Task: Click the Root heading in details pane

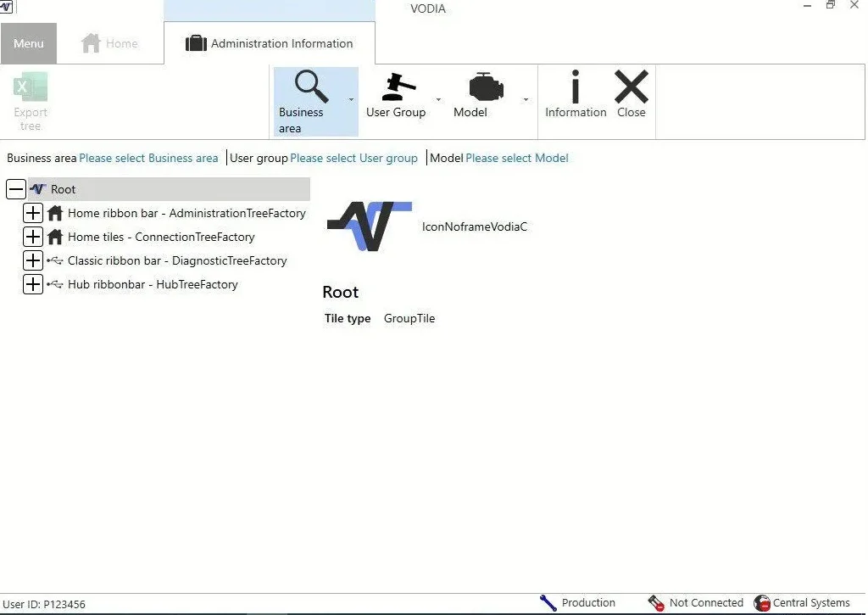Action: tap(341, 292)
